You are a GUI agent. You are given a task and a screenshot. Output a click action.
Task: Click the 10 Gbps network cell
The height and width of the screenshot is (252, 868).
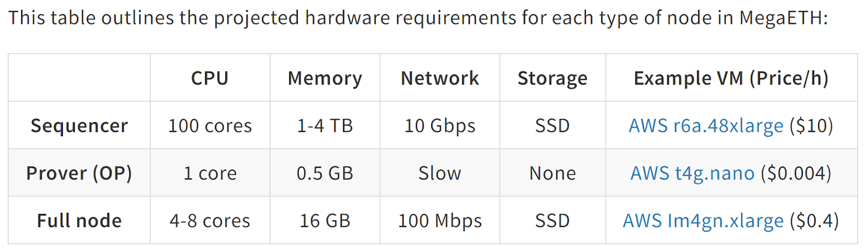[x=440, y=126]
